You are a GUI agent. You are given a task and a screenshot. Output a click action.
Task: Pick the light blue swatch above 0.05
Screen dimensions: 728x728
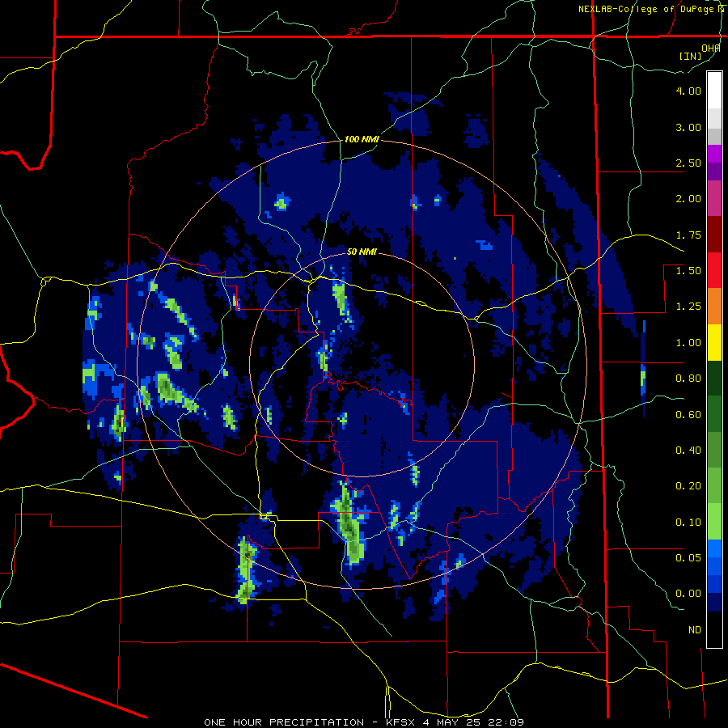click(x=714, y=548)
